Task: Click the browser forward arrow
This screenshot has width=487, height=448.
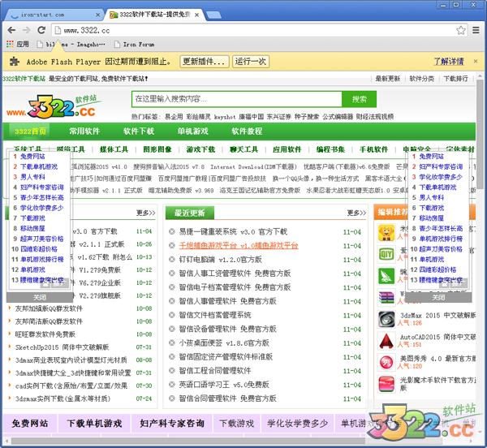Action: (27, 30)
